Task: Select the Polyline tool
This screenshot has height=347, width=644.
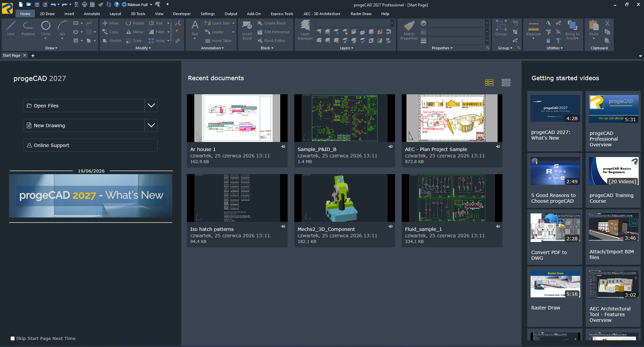Action: tap(28, 28)
